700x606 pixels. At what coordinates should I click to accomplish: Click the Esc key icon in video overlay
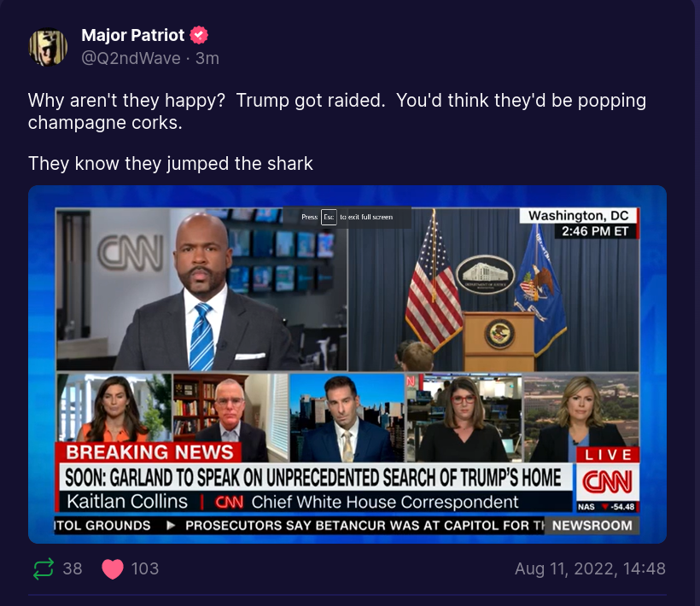click(329, 217)
